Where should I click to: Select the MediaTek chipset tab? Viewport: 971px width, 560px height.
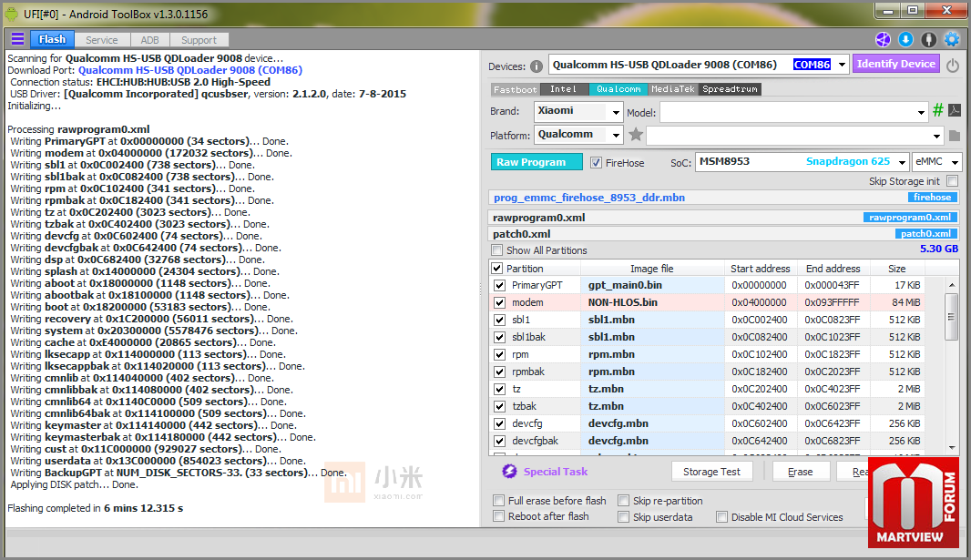[673, 89]
